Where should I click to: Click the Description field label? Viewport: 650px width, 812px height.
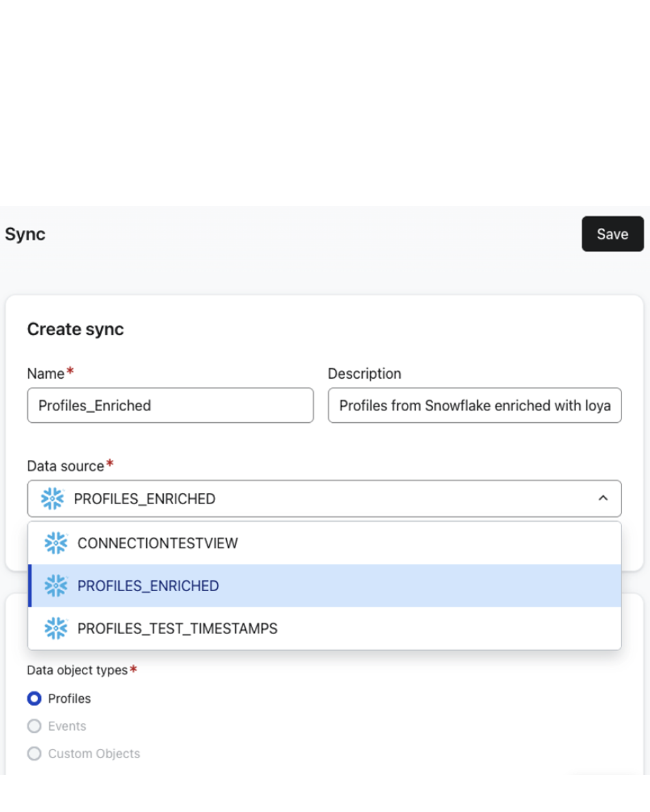tap(365, 374)
